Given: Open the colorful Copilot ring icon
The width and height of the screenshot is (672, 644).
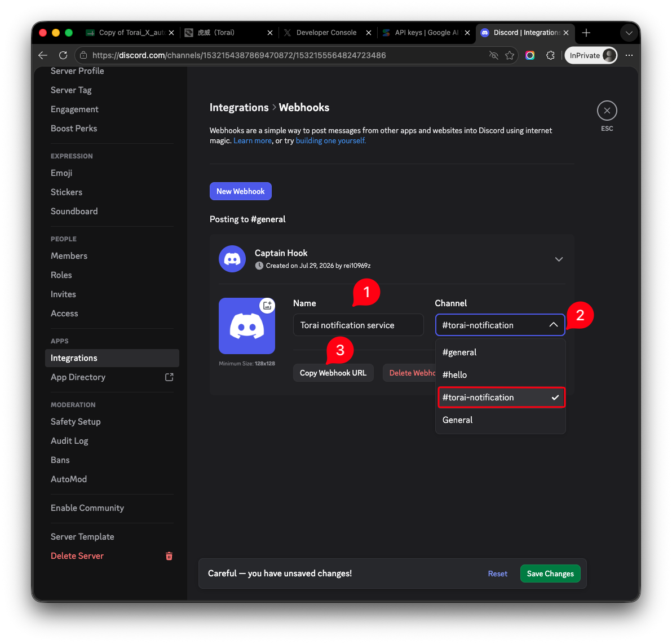Looking at the screenshot, I should click(530, 55).
